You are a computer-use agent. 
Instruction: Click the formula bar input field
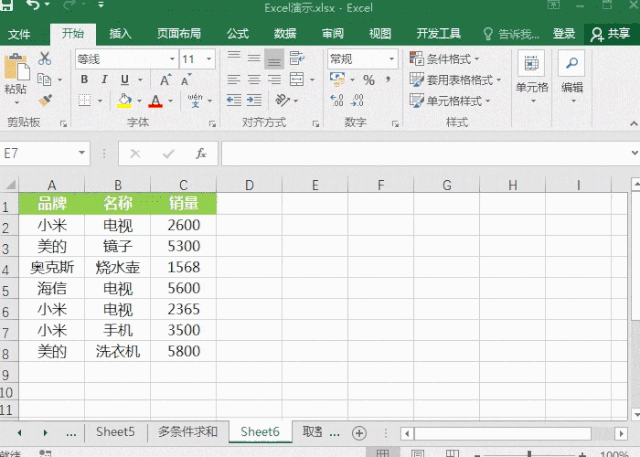click(x=424, y=153)
